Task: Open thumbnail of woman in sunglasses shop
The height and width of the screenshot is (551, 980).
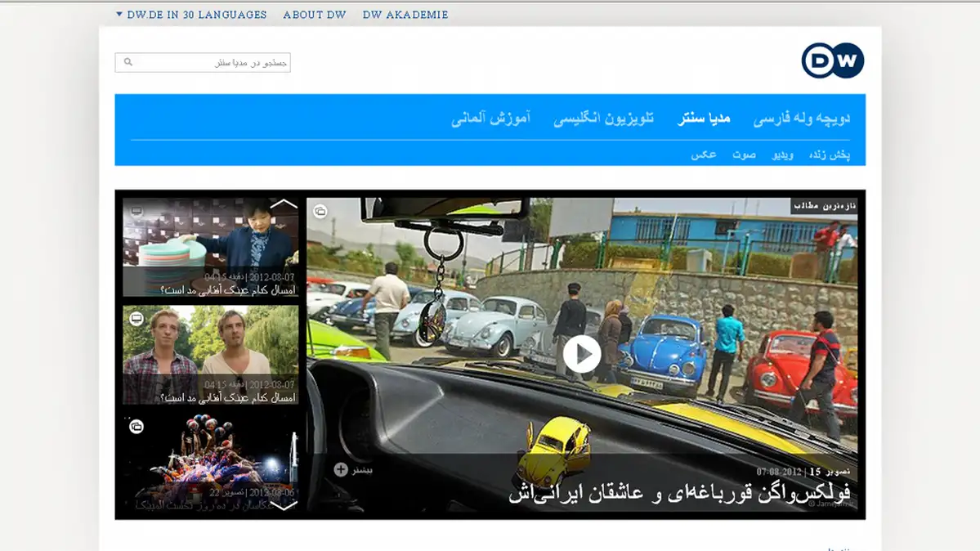Action: (211, 247)
